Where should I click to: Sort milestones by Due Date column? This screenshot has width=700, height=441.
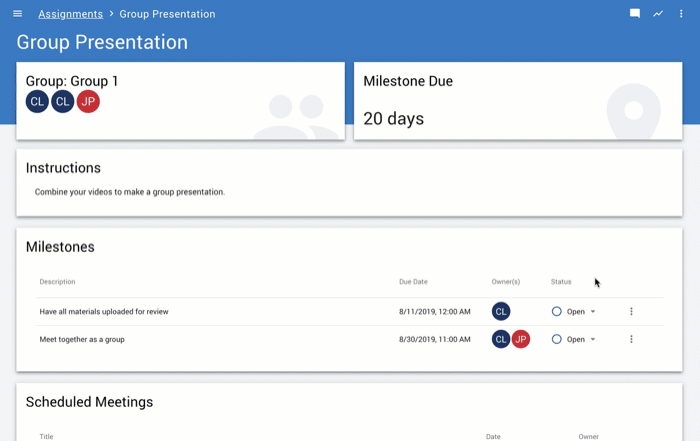tap(413, 282)
